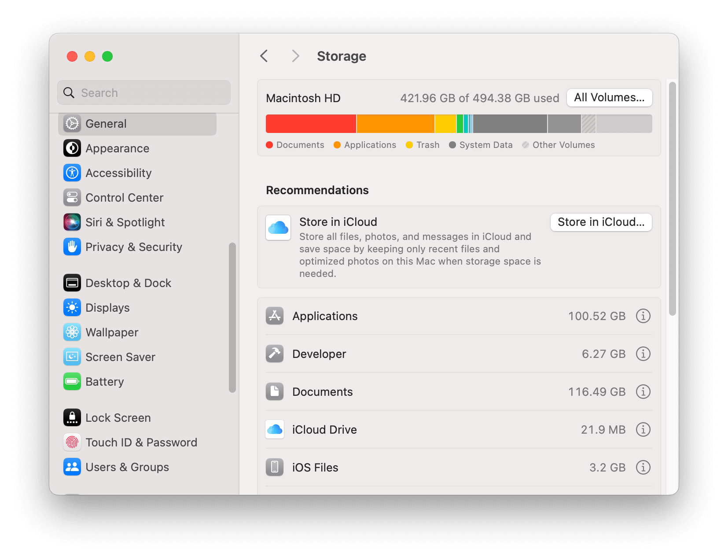Viewport: 728px width, 560px height.
Task: Select Control Center icon in sidebar
Action: 72,198
